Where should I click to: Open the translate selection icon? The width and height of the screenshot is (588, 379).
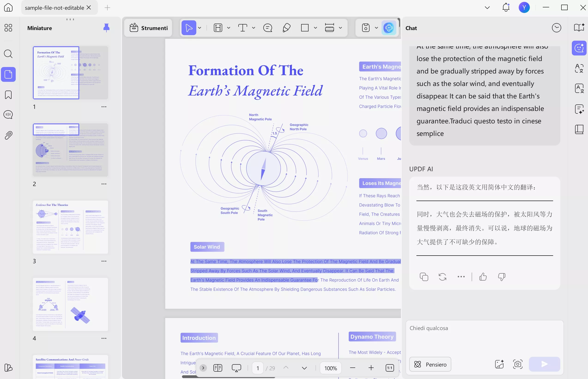point(579,68)
